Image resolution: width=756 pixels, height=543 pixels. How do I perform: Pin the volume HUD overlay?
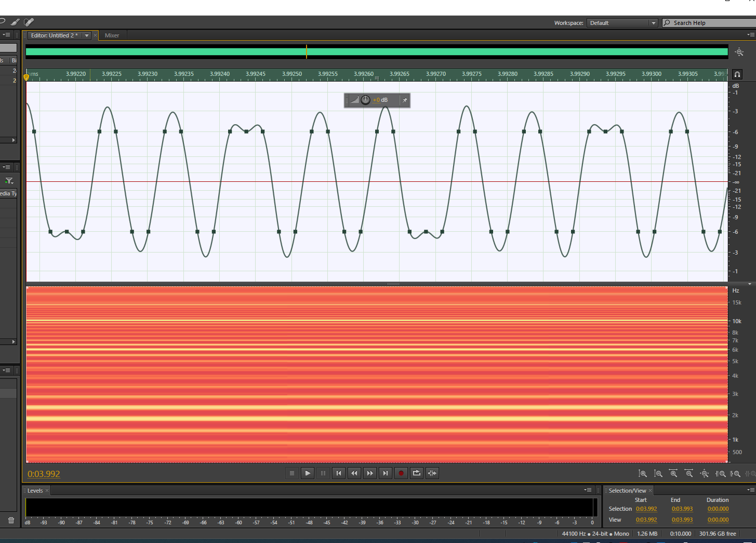[x=405, y=100]
